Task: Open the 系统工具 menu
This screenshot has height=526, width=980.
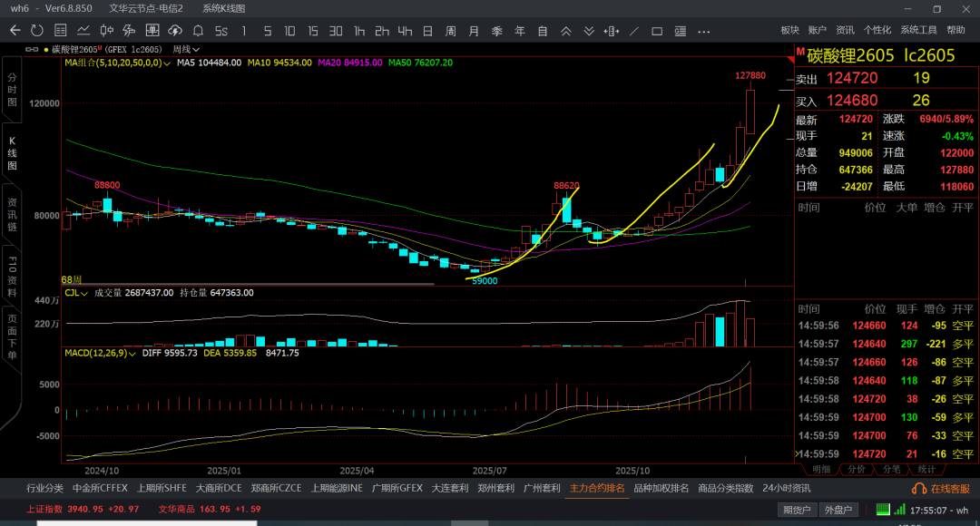Action: click(918, 30)
